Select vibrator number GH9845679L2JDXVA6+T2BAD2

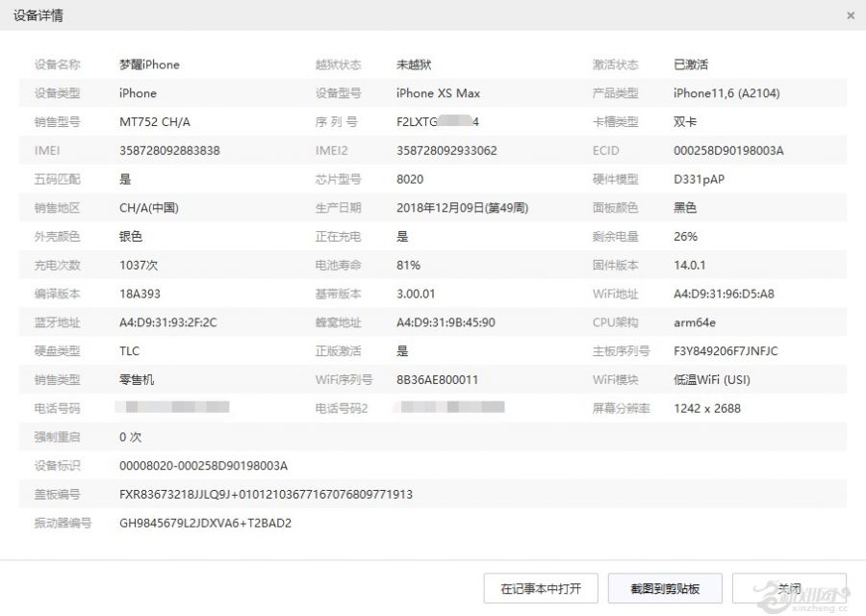[x=205, y=524]
